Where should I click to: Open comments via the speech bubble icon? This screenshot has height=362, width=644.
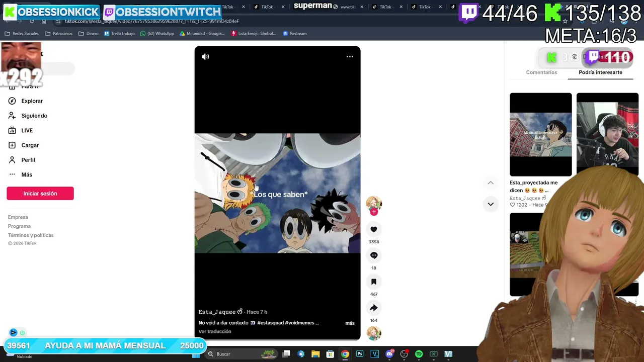click(374, 255)
